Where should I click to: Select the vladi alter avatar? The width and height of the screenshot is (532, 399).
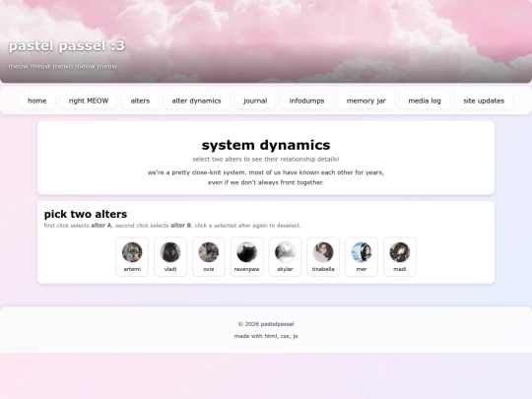point(170,252)
